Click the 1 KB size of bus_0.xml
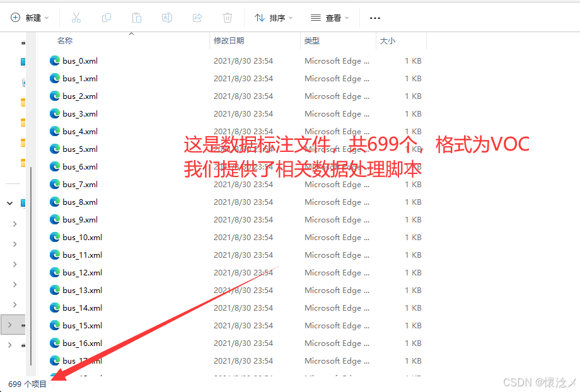Screen dimensions: 580x392 (413, 61)
